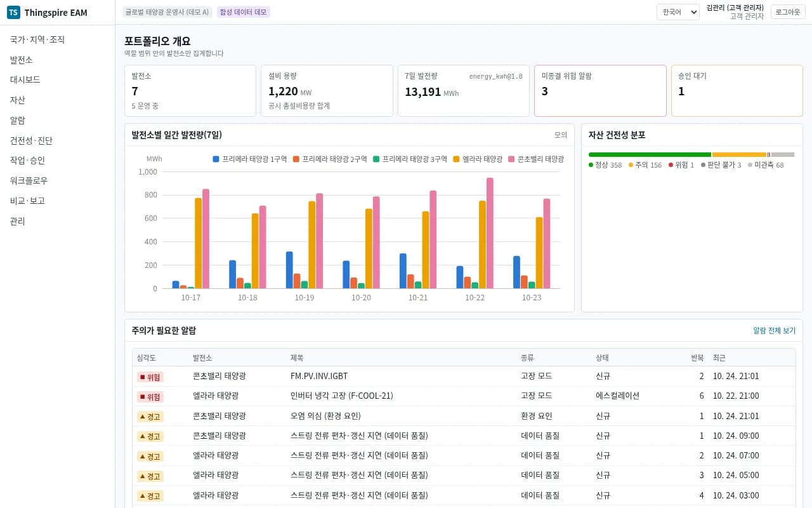Open alarm 인버터 냉각 고장 (F-COOL-21)
Image resolution: width=812 pixels, height=508 pixels.
[x=342, y=396]
